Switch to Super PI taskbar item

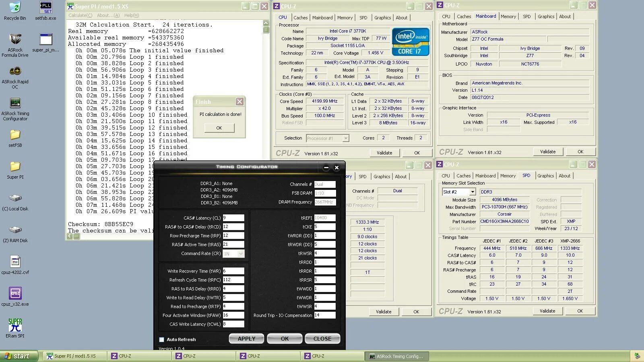75,356
